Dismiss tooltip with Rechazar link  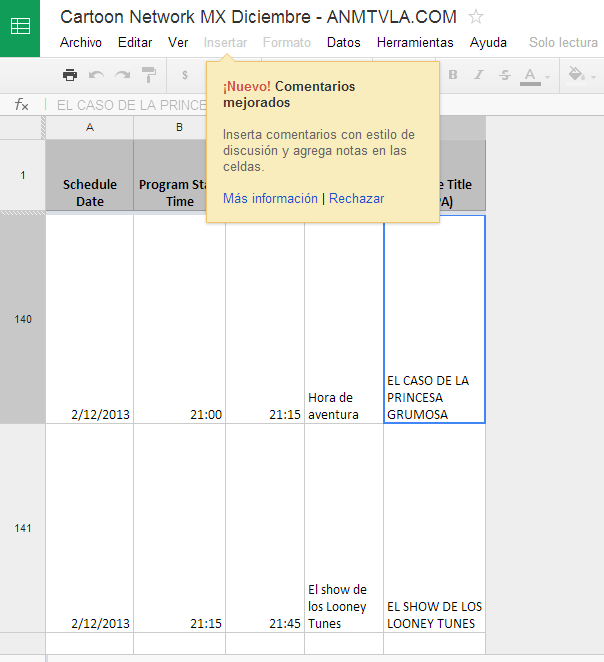357,198
